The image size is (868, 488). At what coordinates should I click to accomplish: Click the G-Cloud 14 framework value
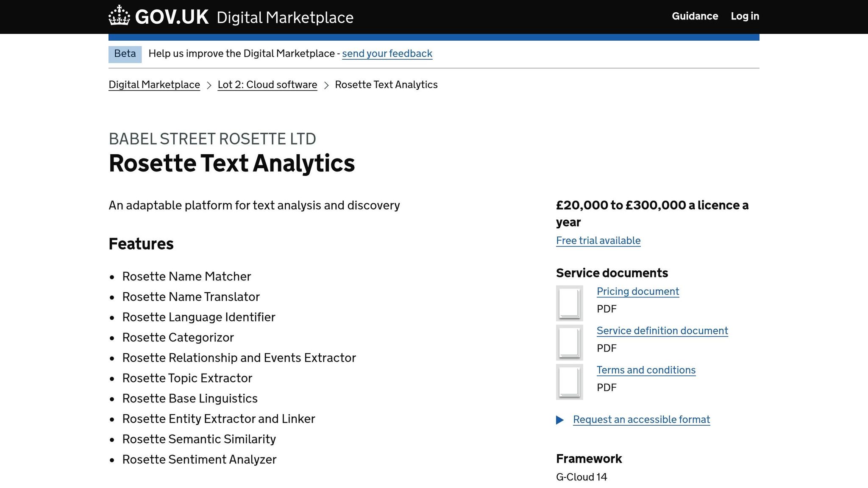tap(581, 477)
